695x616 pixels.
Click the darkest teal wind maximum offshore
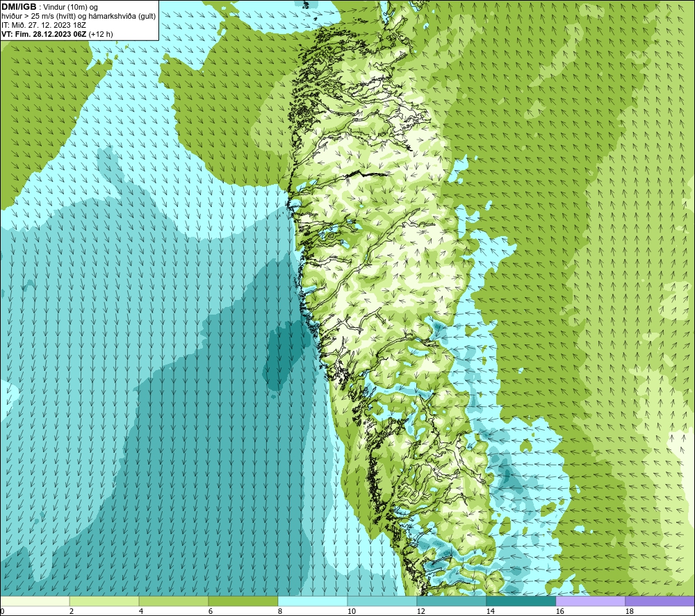[286, 354]
